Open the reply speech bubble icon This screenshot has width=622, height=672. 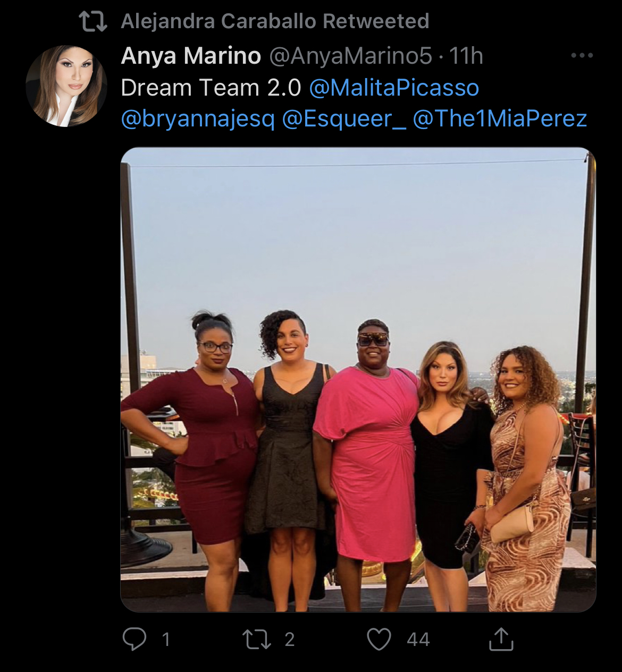click(135, 639)
